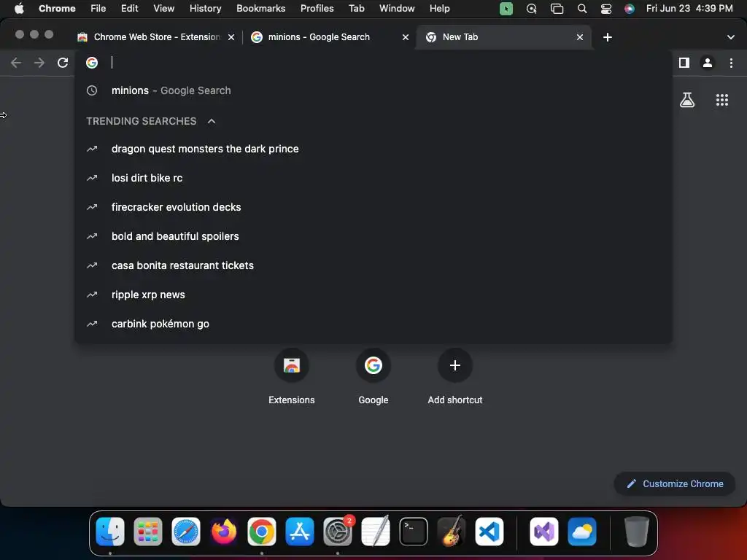The image size is (747, 560).
Task: Close the New Tab tab
Action: pos(580,37)
